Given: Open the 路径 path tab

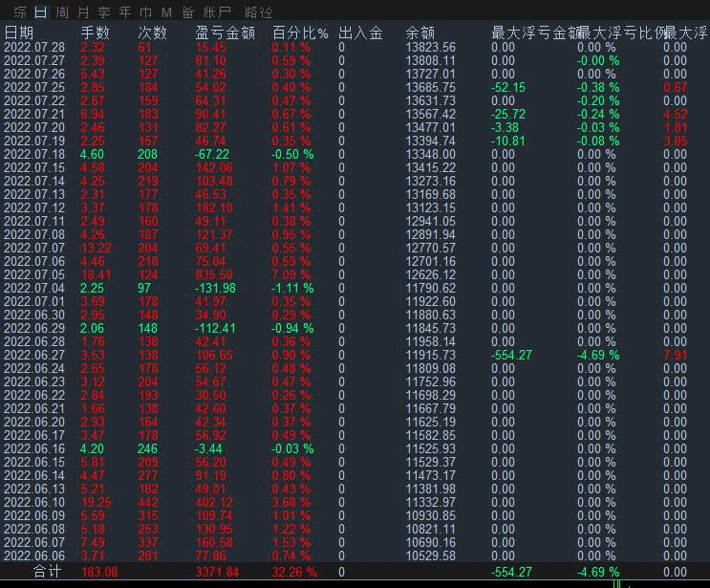Looking at the screenshot, I should (258, 12).
